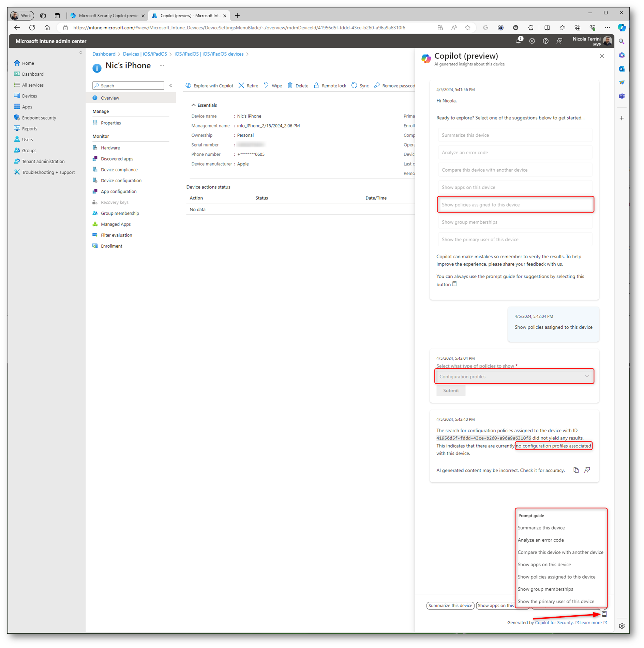Collapse the device menu search pane

[171, 86]
